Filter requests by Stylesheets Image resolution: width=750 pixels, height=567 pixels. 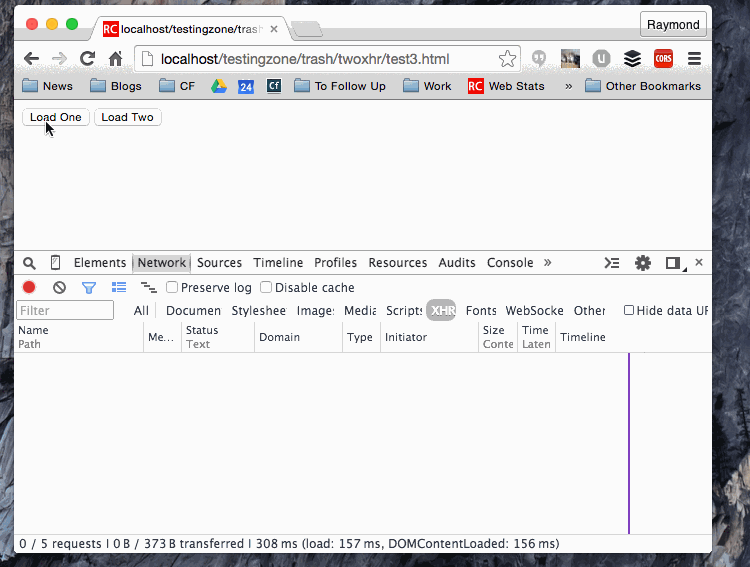point(259,311)
